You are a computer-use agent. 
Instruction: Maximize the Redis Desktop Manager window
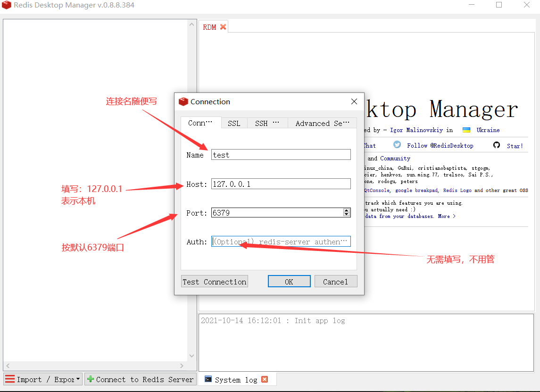[x=498, y=5]
